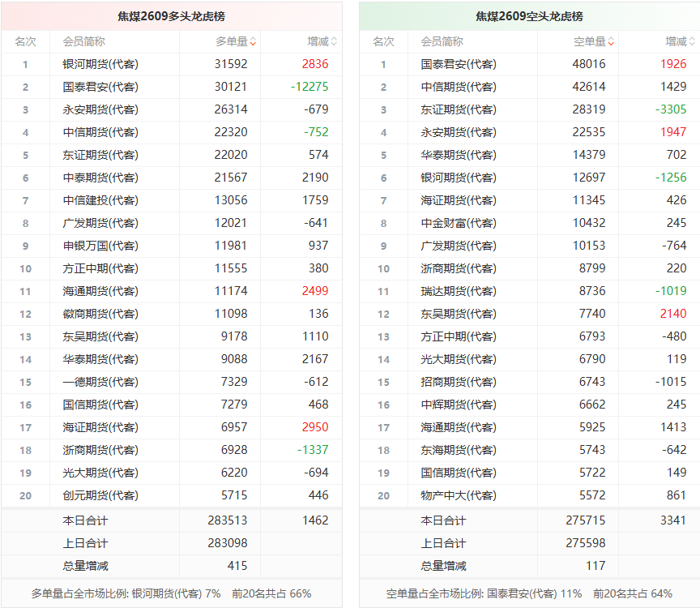Select 国泰君安(代客) in short ranking
Viewport: 700px width, 608px height.
(x=459, y=64)
